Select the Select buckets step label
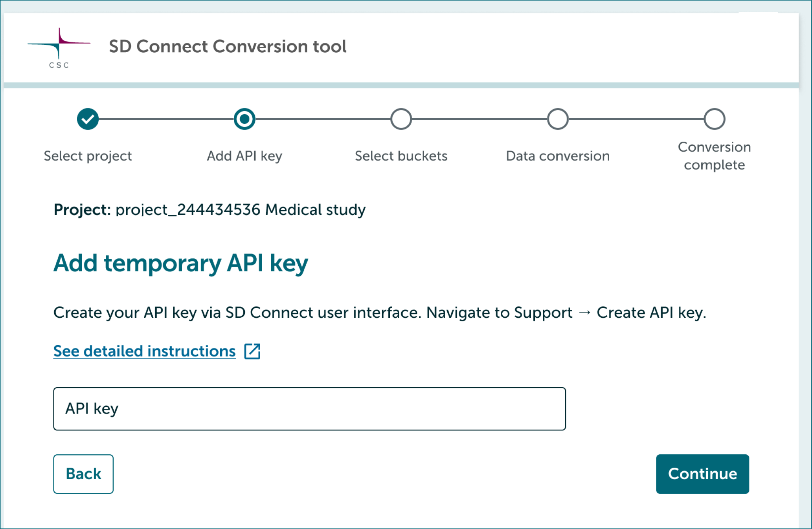 (x=401, y=156)
